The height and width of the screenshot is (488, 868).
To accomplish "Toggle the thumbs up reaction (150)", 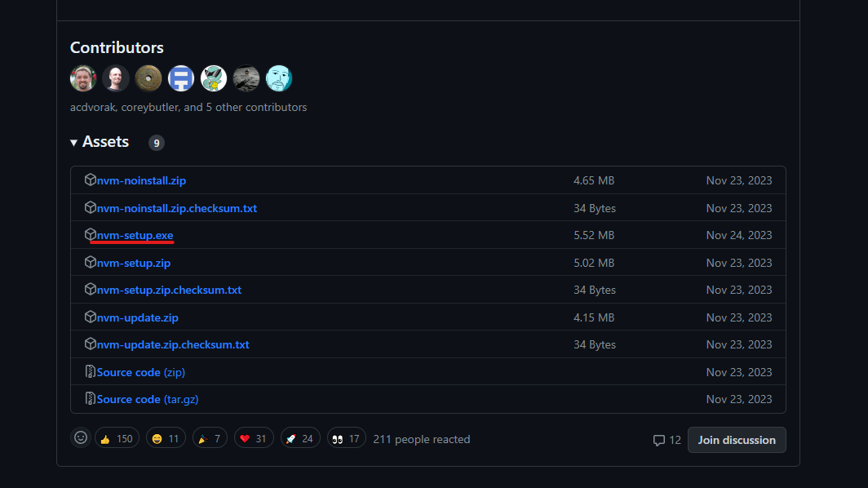I will click(x=117, y=439).
